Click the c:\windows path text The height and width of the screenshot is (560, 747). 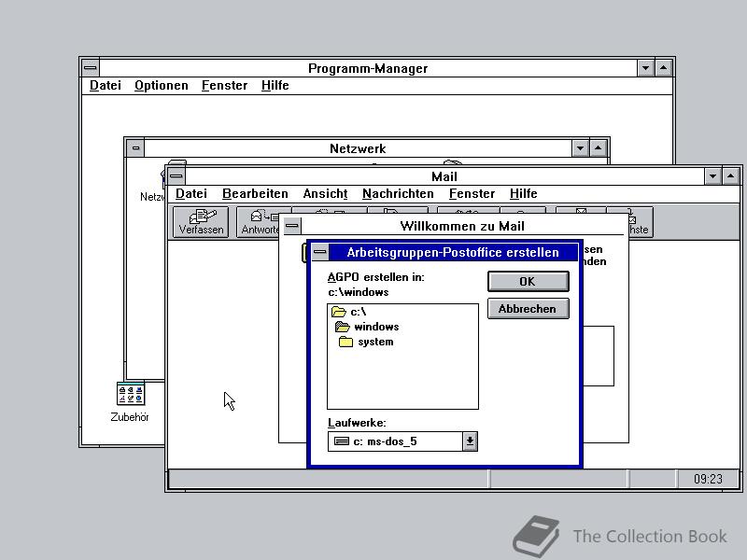359,292
